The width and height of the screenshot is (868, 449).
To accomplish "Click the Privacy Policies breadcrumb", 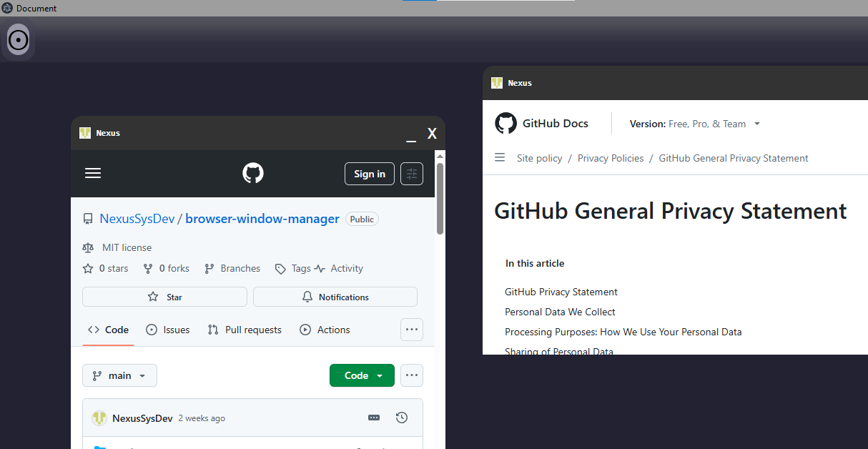I will click(x=611, y=158).
